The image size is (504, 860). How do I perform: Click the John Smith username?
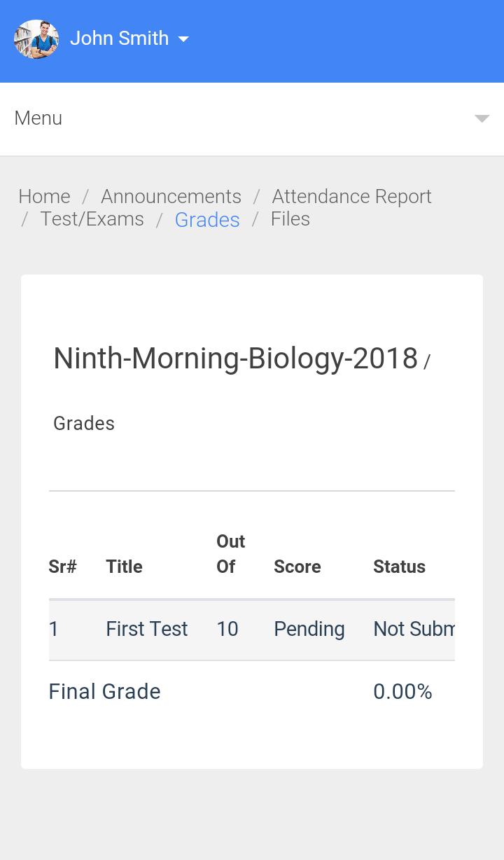119,39
